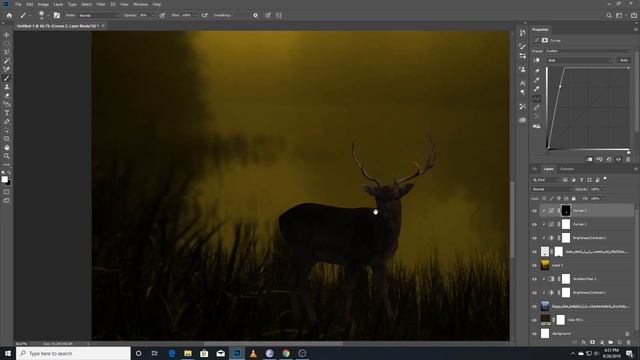Screen dimensions: 640x360
Task: Select the white point eyedropper in Curves
Action: (537, 89)
